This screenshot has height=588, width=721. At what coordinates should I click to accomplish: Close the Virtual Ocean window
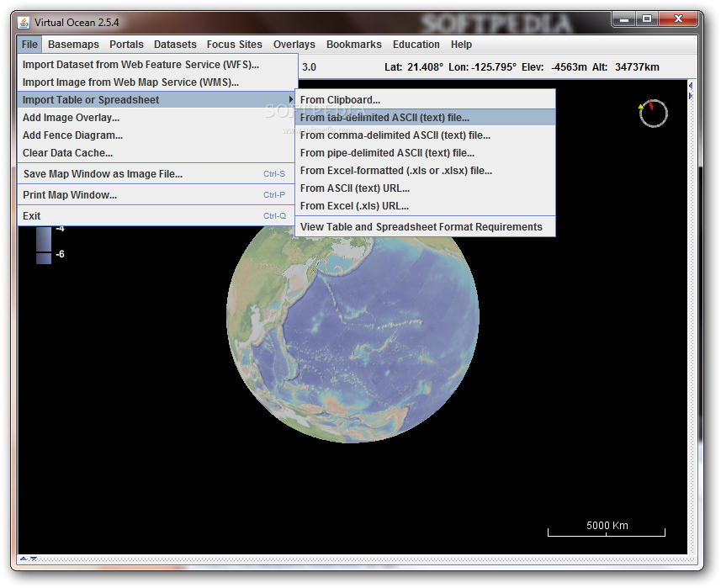point(678,19)
